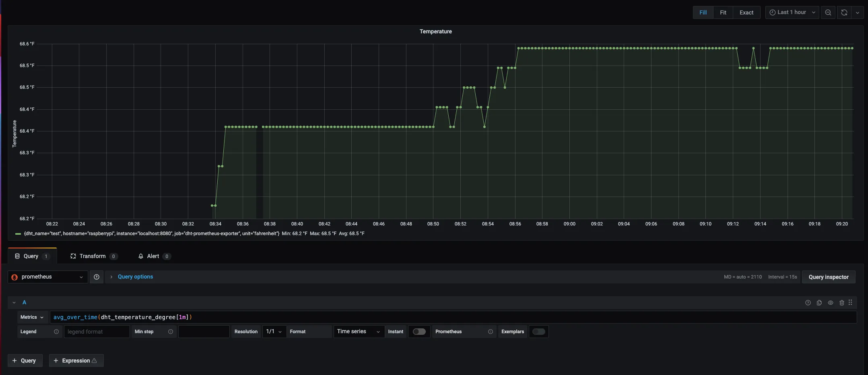868x375 pixels.
Task: Click the Temperature panel title
Action: [435, 31]
